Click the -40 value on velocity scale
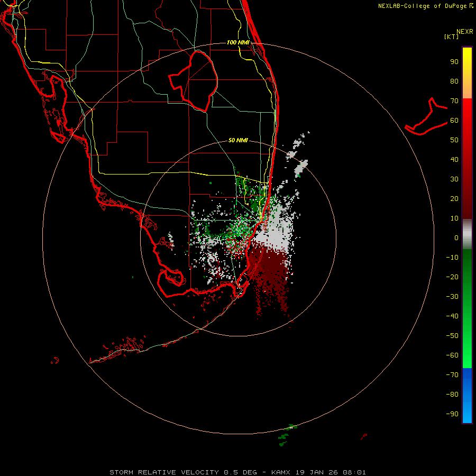 pos(452,316)
